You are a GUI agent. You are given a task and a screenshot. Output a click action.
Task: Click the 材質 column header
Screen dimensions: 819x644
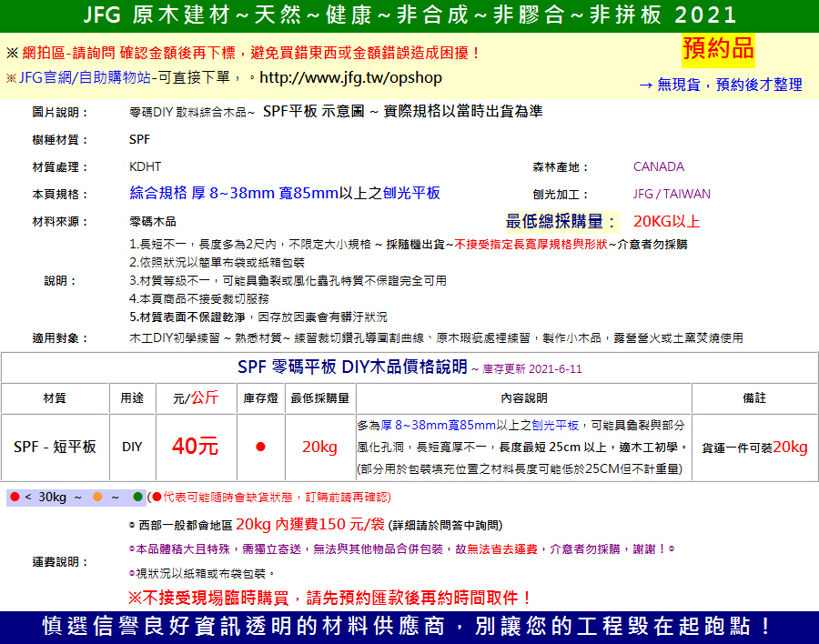click(x=55, y=398)
